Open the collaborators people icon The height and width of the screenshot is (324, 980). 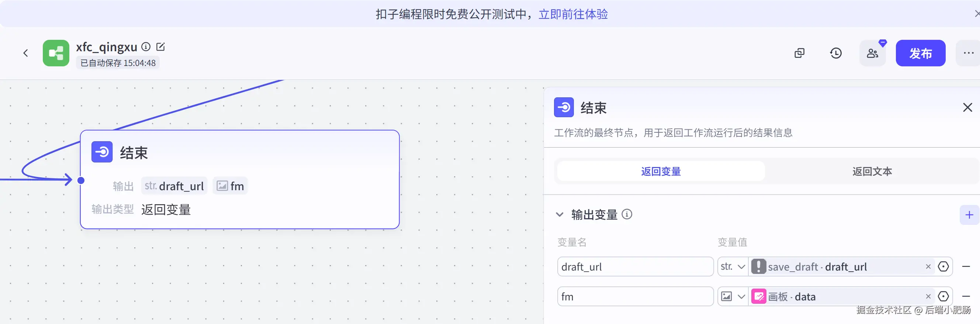point(872,53)
